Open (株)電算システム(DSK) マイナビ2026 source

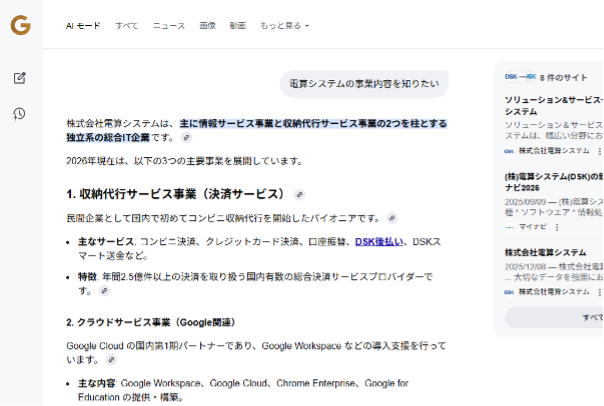tap(554, 182)
